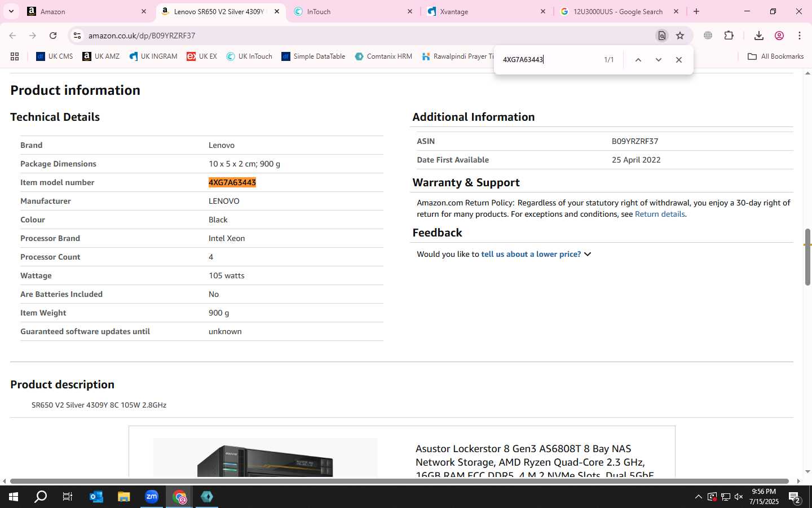Open the UK EX bookmark
This screenshot has width=812, height=508.
[x=202, y=56]
